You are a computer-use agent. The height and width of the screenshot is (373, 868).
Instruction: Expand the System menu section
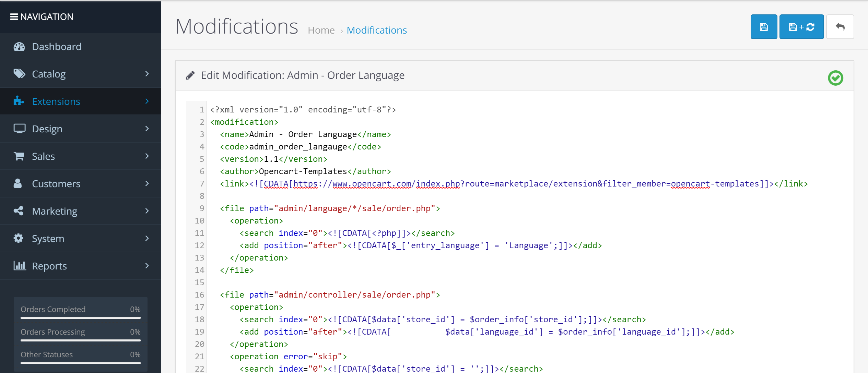coord(80,239)
